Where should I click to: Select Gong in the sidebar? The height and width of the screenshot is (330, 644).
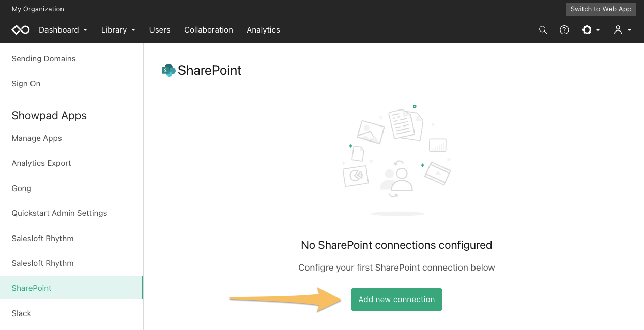click(x=22, y=188)
